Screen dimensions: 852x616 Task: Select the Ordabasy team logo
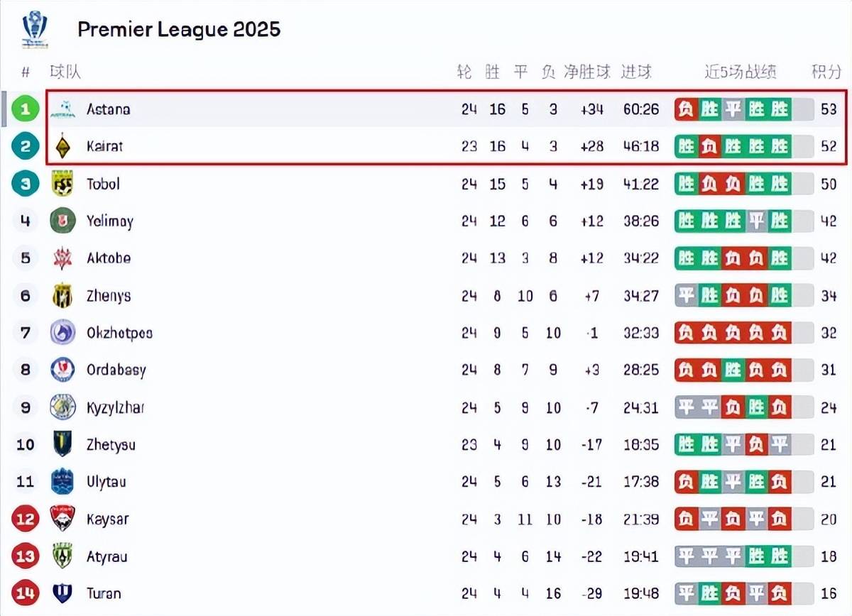pos(62,370)
